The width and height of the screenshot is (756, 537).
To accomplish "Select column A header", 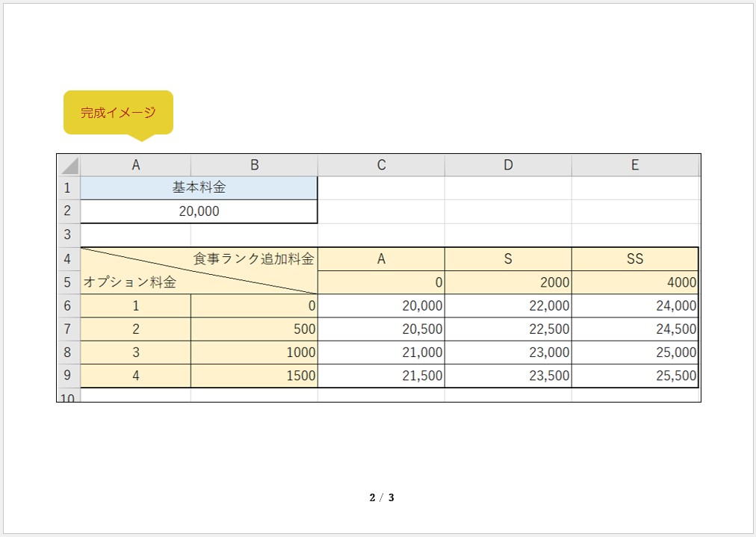I will click(135, 165).
